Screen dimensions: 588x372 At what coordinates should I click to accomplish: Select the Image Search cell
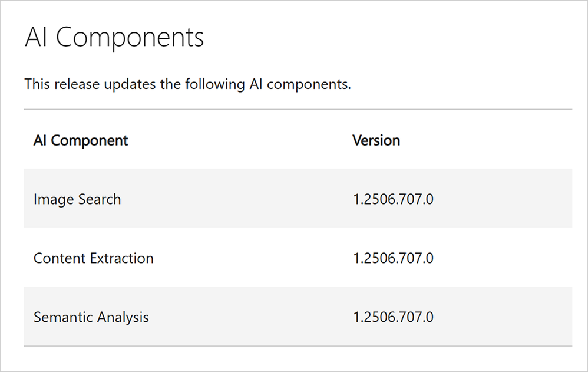[x=77, y=199]
